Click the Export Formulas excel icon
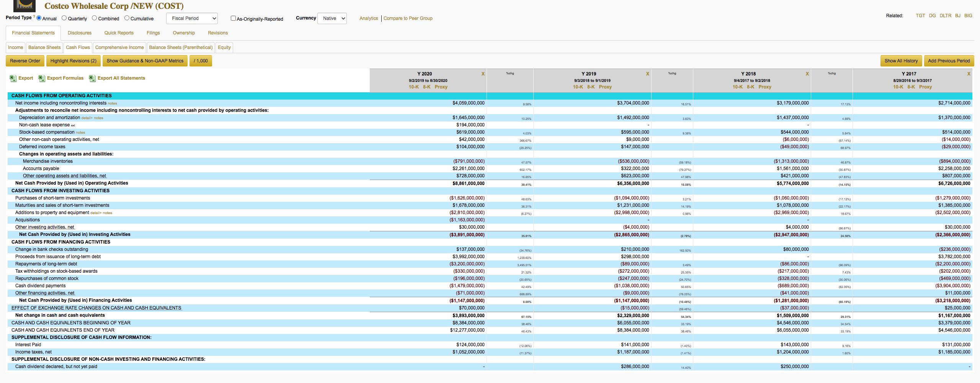Screen dimensions: 980x383 42,78
